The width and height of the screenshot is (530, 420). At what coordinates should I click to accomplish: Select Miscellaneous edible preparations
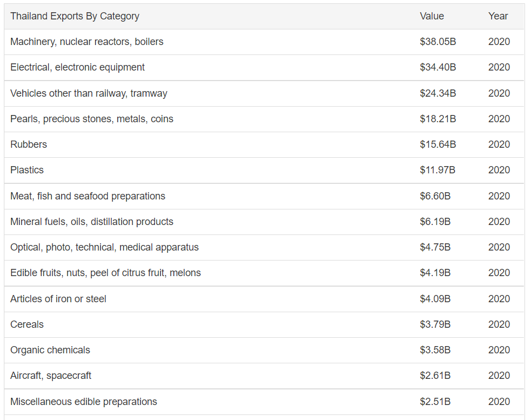click(x=83, y=402)
